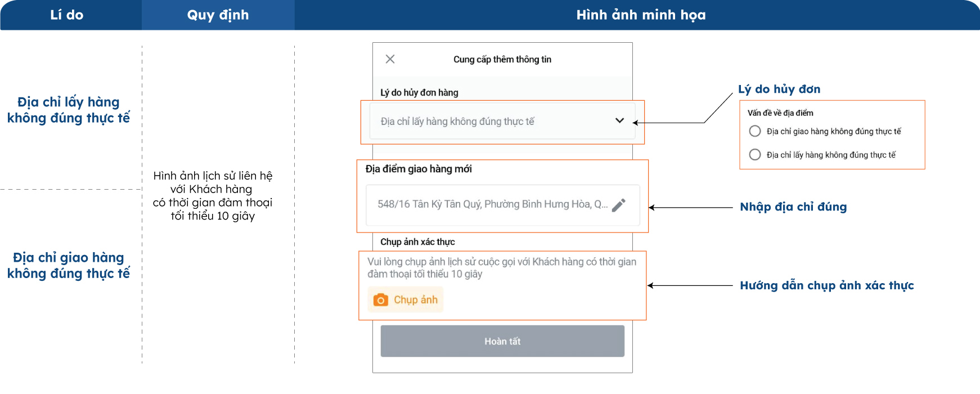Click the Chụp ảnh button
The height and width of the screenshot is (394, 980).
tap(406, 299)
